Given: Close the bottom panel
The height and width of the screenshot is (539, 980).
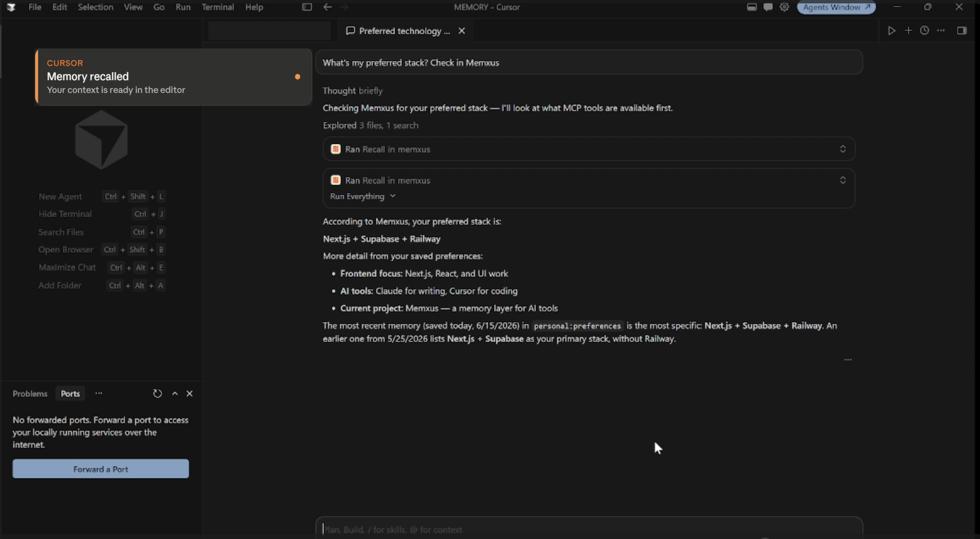Looking at the screenshot, I should pos(190,394).
